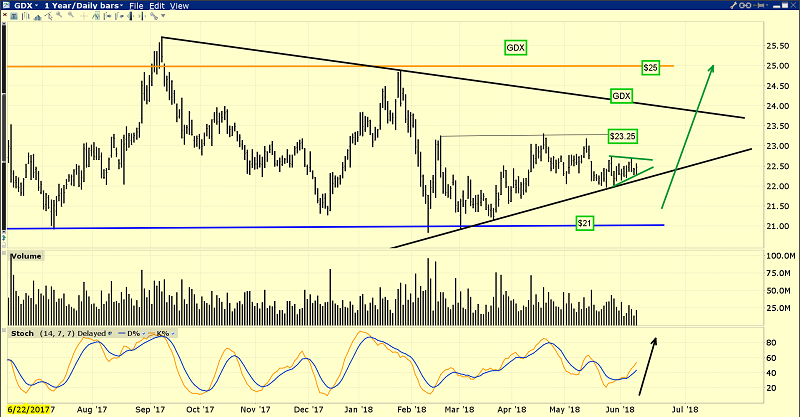
Task: Click the compress bars icon
Action: [131, 16]
